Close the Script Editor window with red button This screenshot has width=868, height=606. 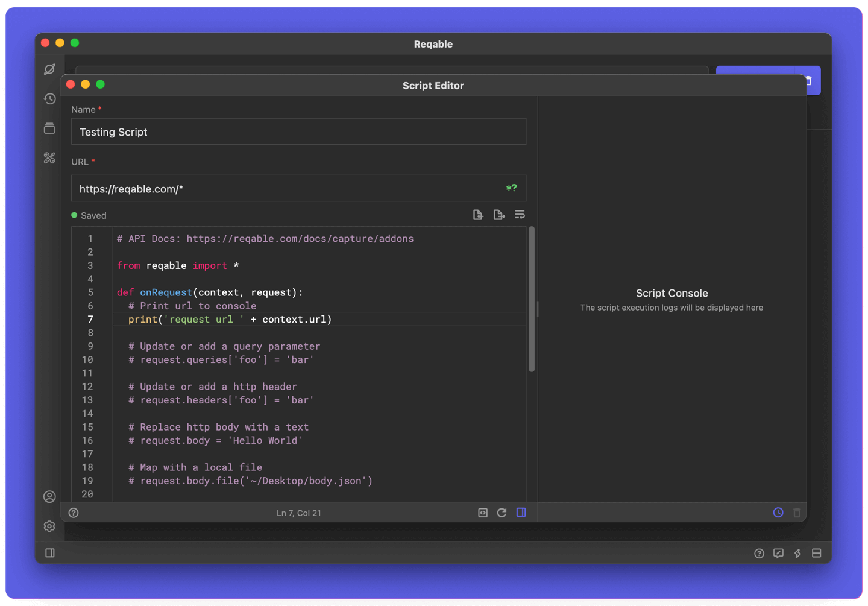click(71, 84)
